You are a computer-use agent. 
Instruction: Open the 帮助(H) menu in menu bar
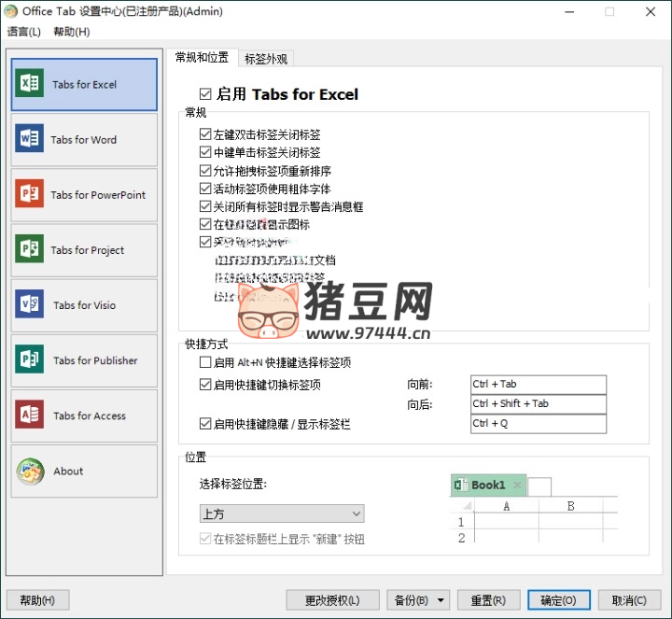72,32
